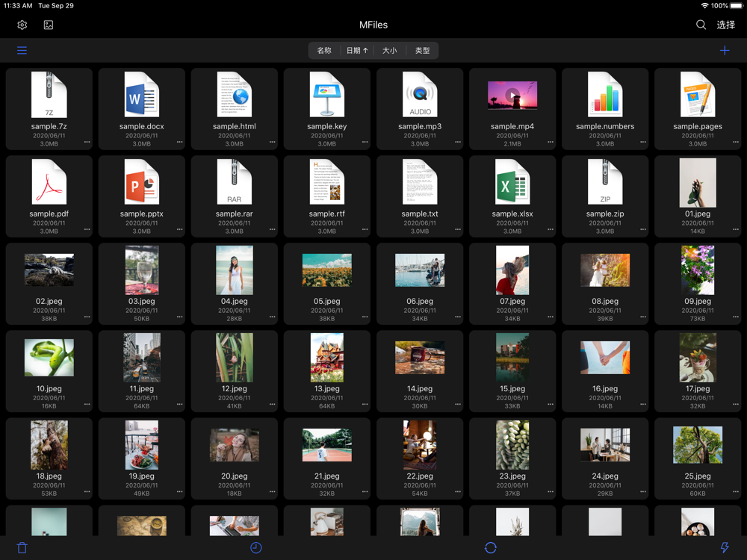Open the photo library icon

[x=48, y=25]
